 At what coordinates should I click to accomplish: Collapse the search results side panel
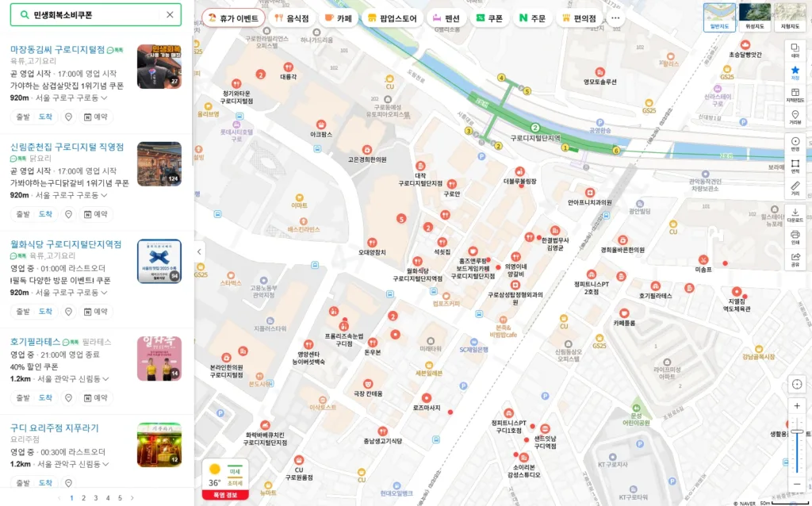pos(199,252)
